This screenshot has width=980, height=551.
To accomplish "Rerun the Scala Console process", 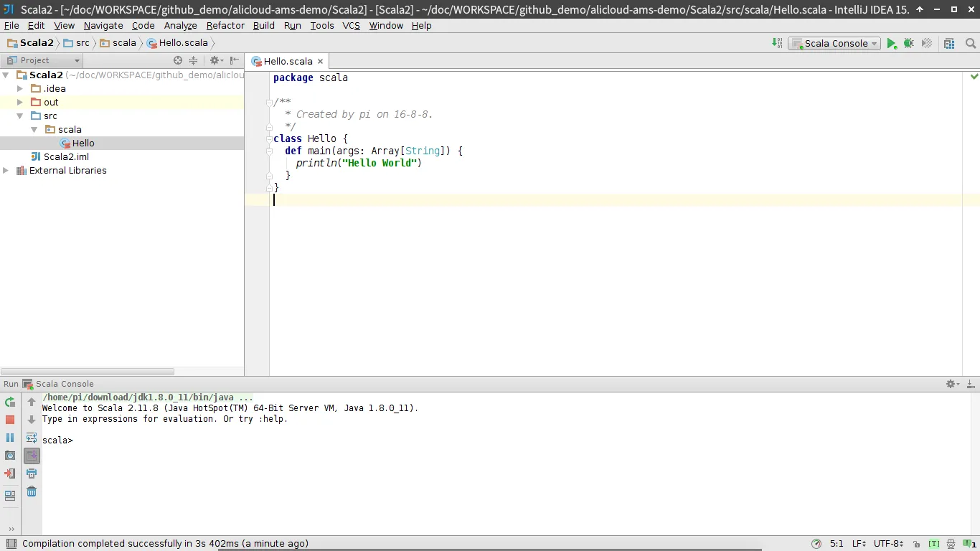I will 10,402.
